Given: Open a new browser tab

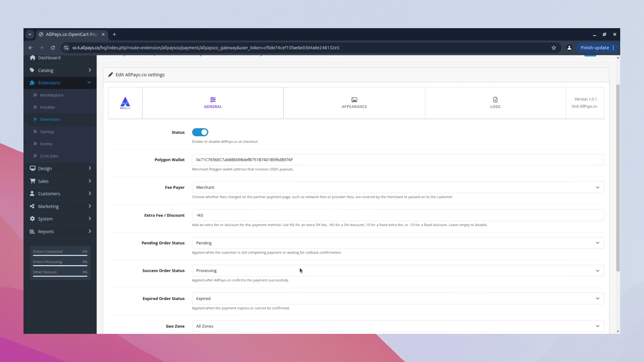Looking at the screenshot, I should 114,34.
